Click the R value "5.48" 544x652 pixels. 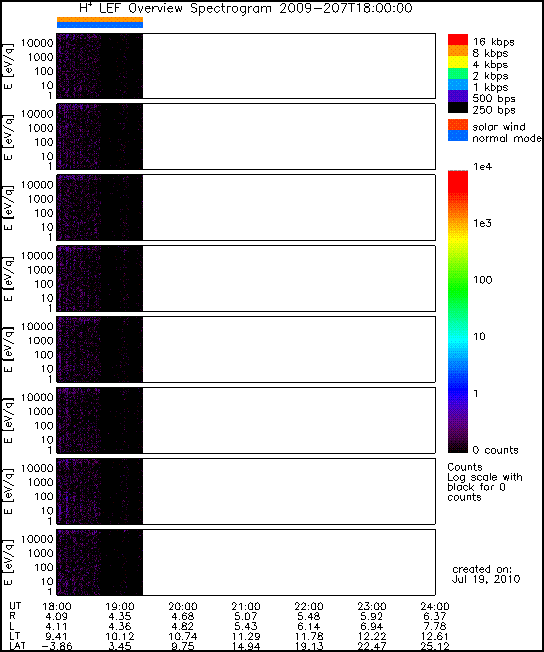(x=309, y=617)
